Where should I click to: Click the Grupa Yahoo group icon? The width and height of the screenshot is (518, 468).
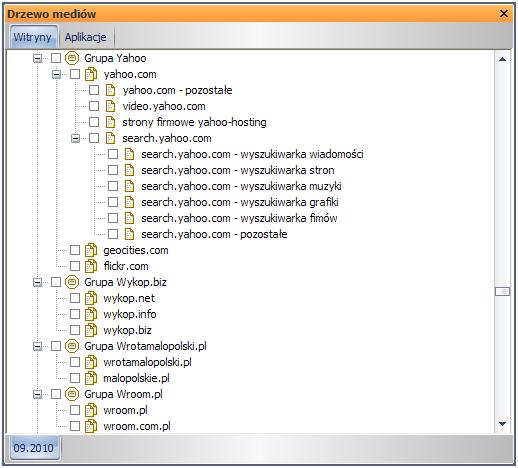(x=72, y=58)
